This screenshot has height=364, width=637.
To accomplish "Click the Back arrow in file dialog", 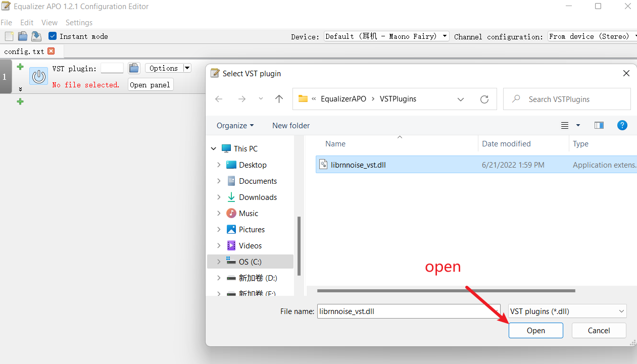I will tap(219, 99).
